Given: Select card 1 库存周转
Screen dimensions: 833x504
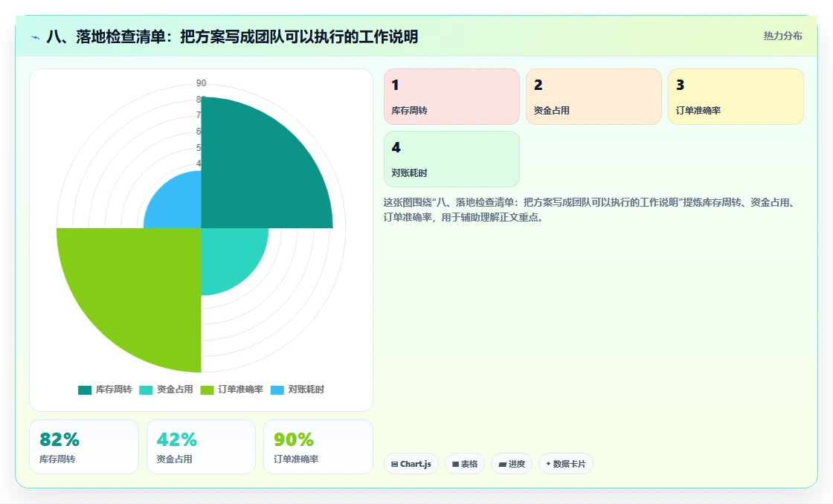Looking at the screenshot, I should point(451,97).
